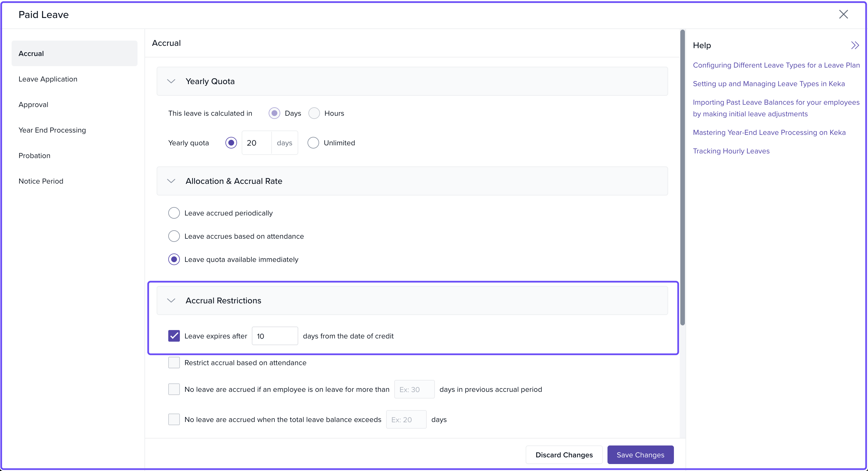Enable Restrict accrual based on attendance
Screen dimensions: 868x471
[174, 363]
